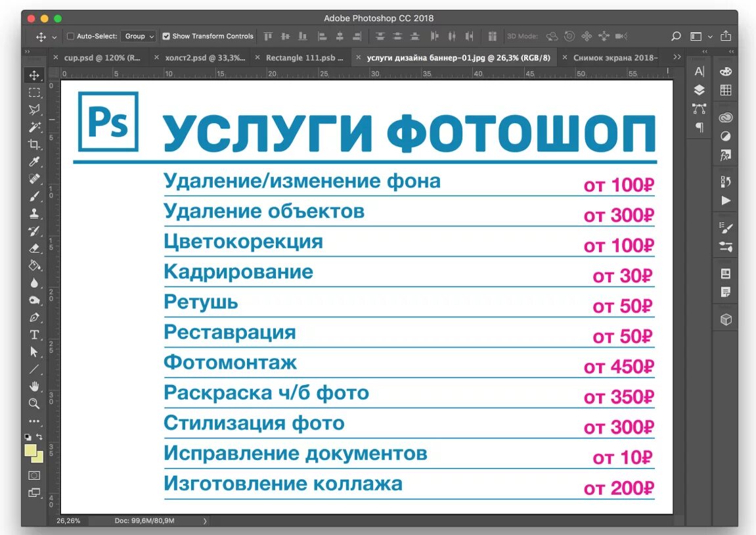Select the Eyedropper tool

(x=34, y=162)
